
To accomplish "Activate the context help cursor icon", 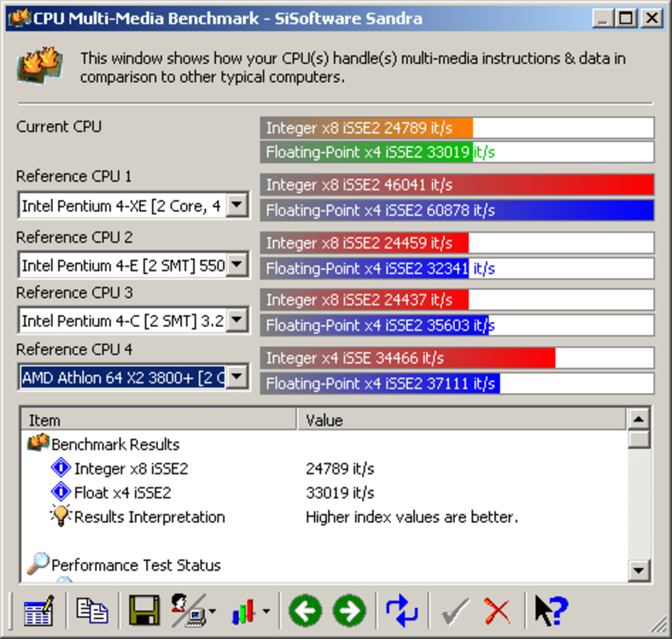I will click(x=551, y=611).
